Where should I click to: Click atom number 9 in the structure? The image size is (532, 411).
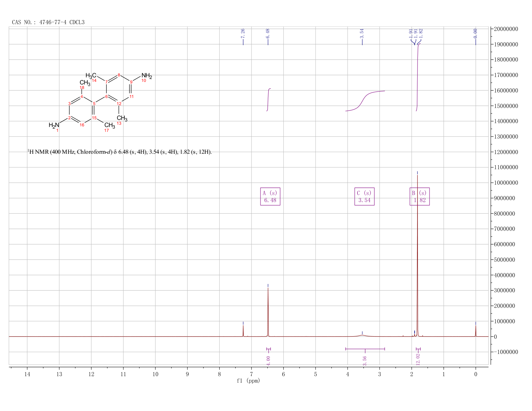[x=131, y=82]
